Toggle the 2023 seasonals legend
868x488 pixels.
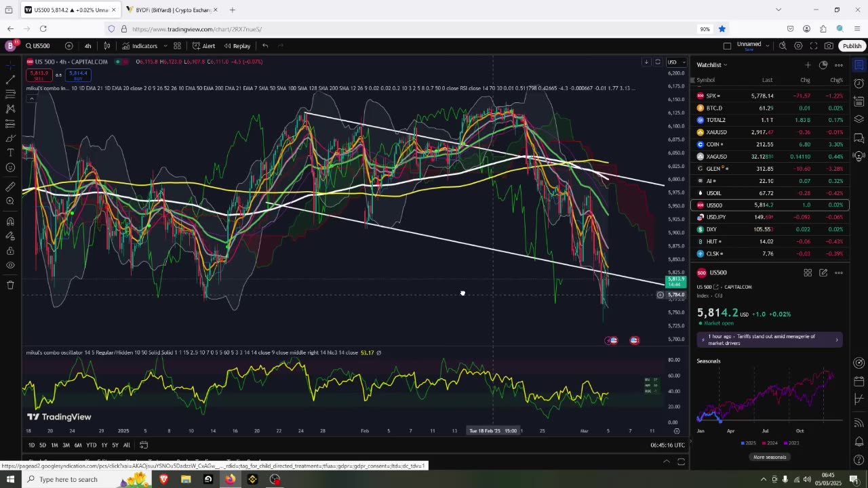tap(791, 443)
